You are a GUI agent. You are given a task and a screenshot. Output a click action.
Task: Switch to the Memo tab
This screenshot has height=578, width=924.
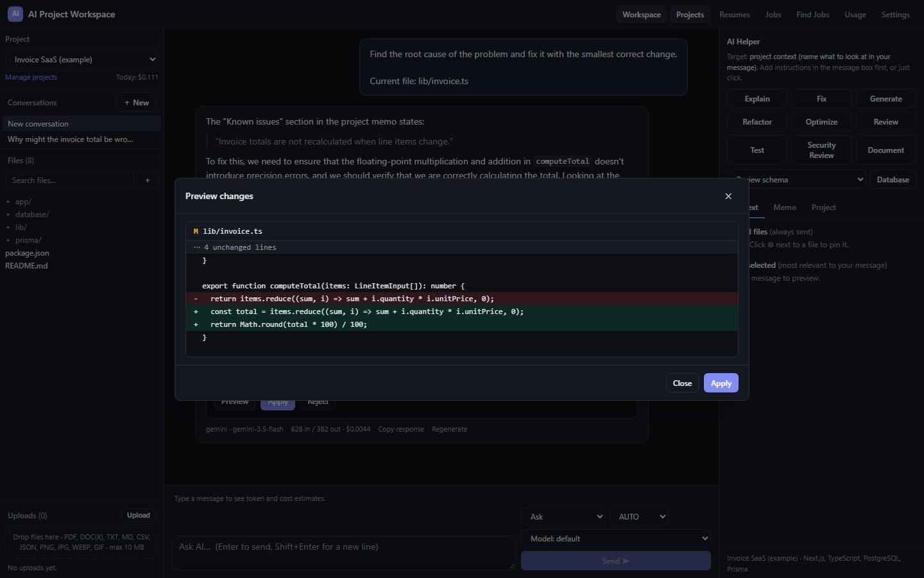784,207
